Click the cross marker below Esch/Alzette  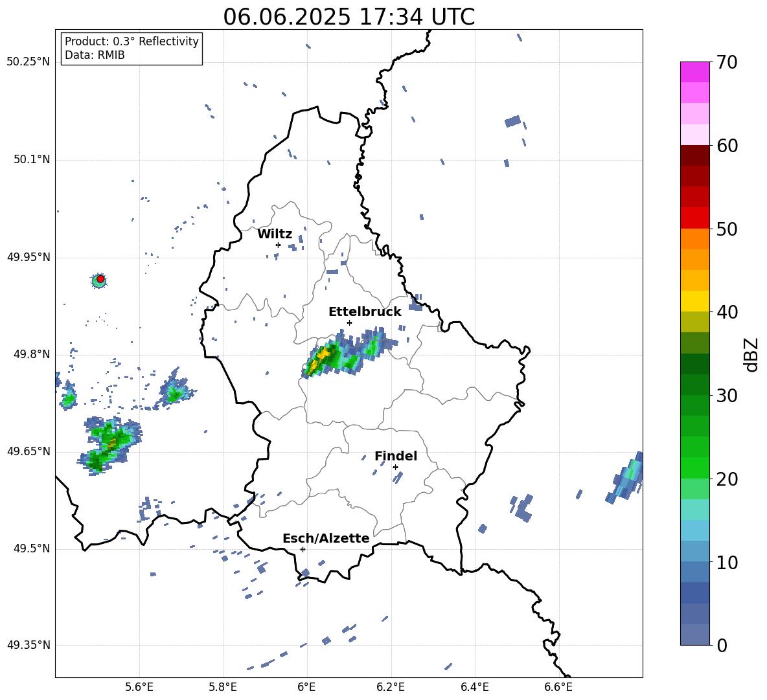(303, 549)
